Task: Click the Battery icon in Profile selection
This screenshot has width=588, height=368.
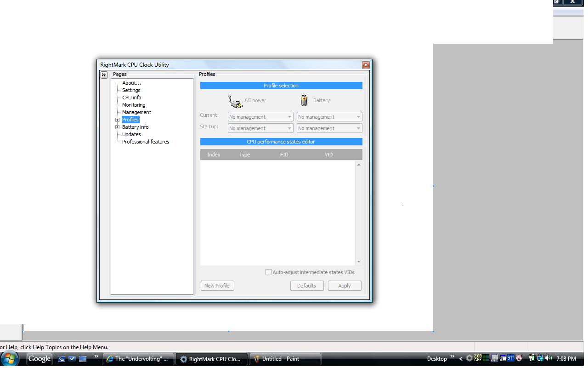Action: point(304,100)
